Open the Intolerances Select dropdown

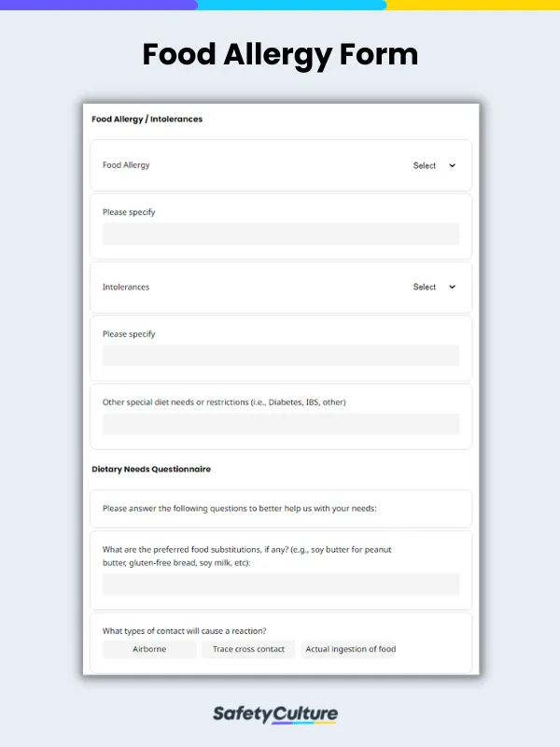pos(423,287)
